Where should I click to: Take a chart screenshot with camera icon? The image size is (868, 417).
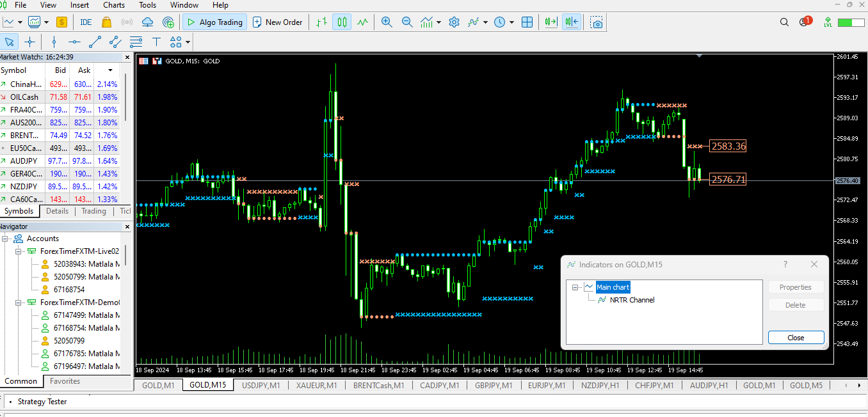coord(597,22)
